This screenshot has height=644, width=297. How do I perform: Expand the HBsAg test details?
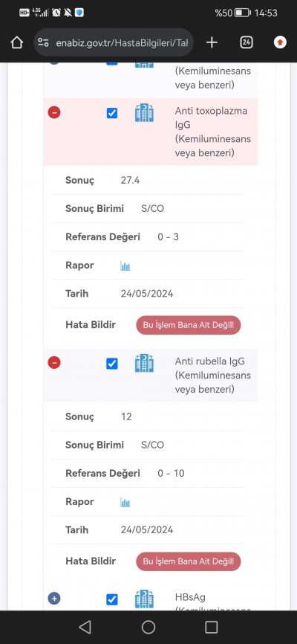click(x=54, y=599)
